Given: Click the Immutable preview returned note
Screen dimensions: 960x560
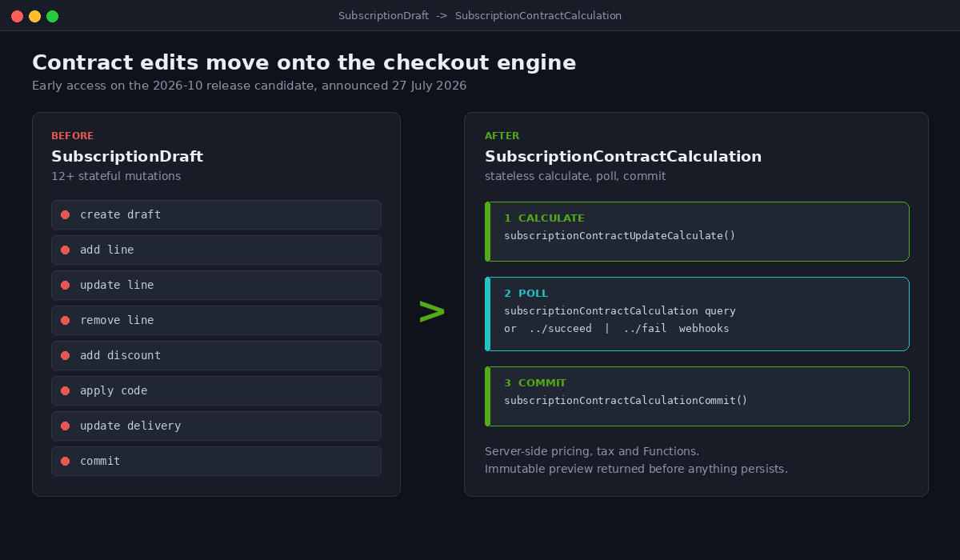Looking at the screenshot, I should pyautogui.click(x=636, y=469).
